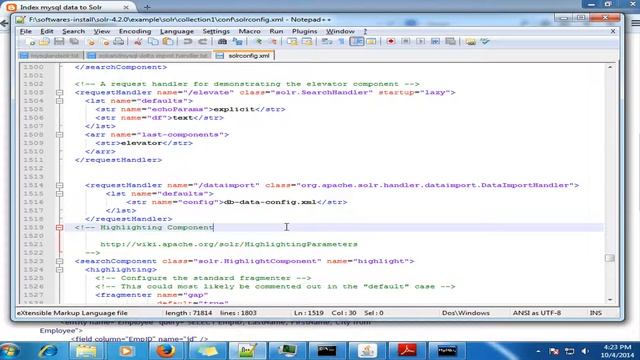Collapse the comment fold at line 1519
640x360 pixels.
[60, 227]
